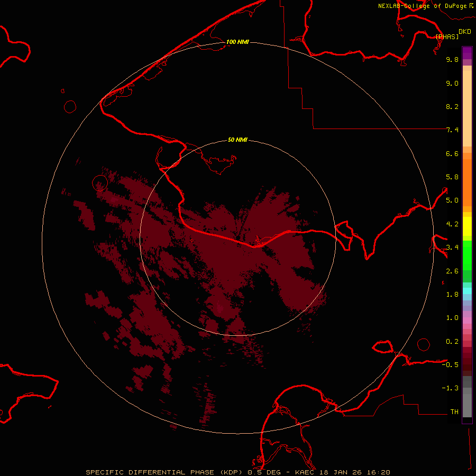Screen dimensions: 476x476
Task: Click the 0.2 legend value
Action: (452, 342)
